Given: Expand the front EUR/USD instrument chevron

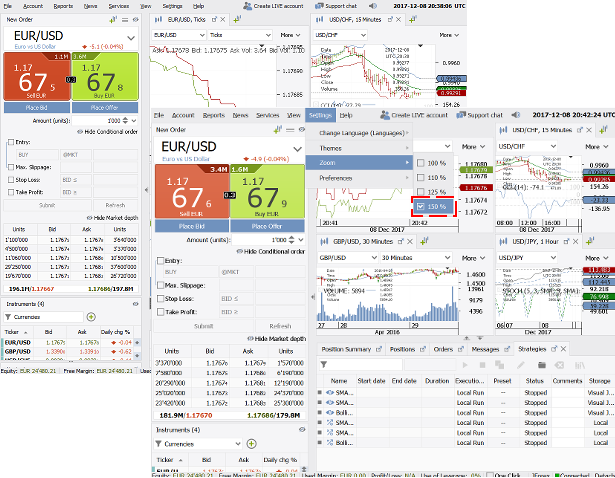Looking at the screenshot, I should point(297,149).
